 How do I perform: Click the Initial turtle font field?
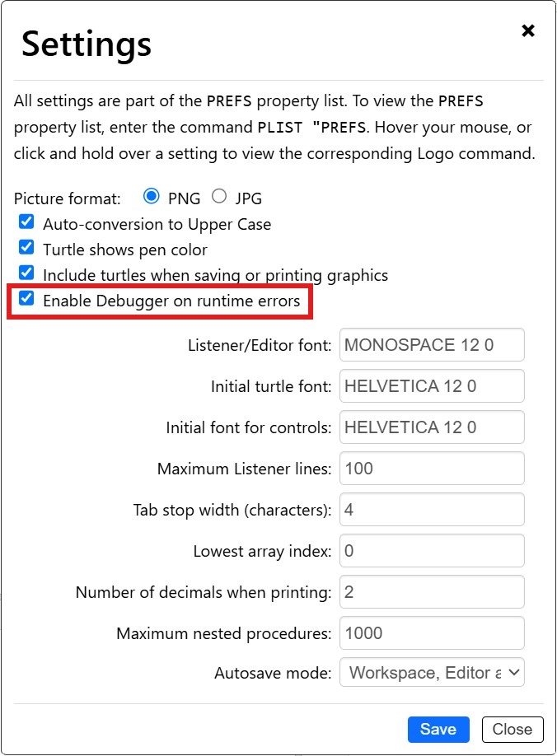click(x=432, y=386)
